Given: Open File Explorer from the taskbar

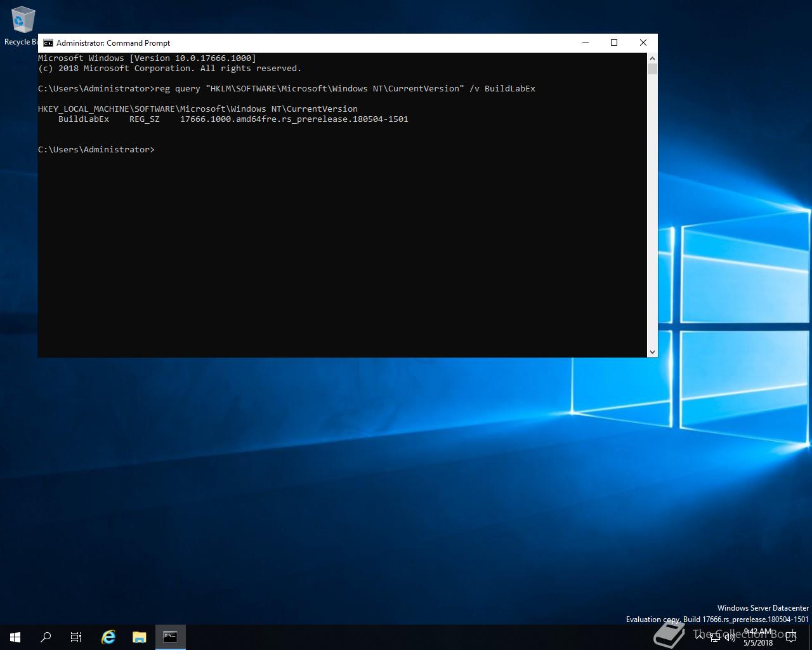Looking at the screenshot, I should (x=140, y=637).
